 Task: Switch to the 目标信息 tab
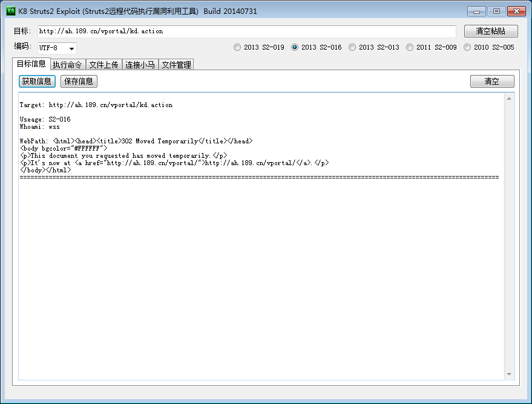31,64
